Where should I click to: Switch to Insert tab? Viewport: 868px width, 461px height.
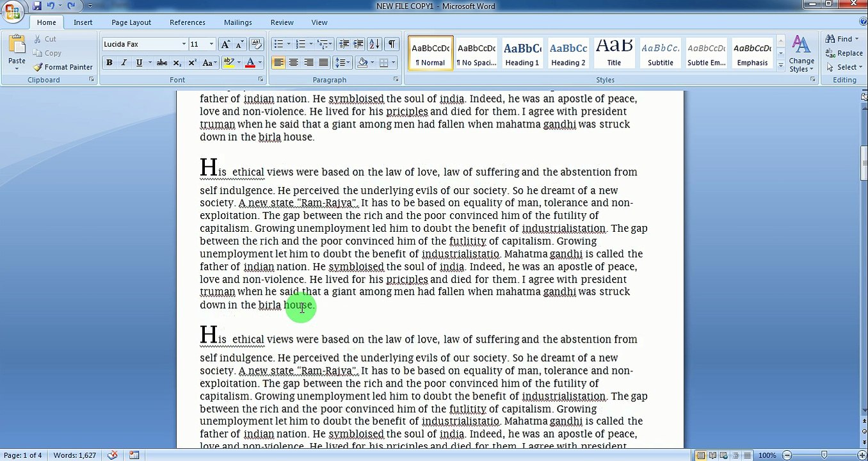[x=83, y=22]
